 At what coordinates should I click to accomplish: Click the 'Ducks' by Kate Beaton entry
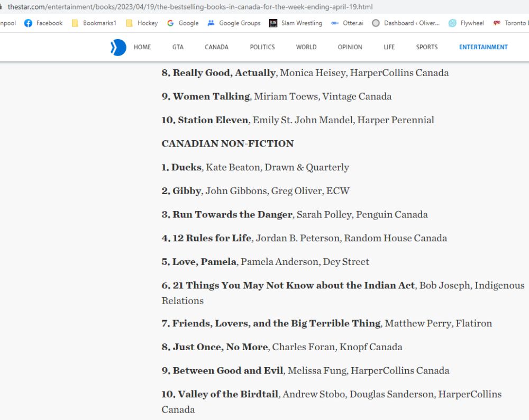256,167
